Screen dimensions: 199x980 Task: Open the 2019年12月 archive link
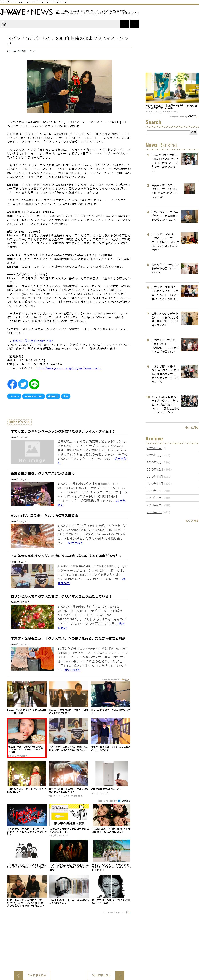pos(155,470)
